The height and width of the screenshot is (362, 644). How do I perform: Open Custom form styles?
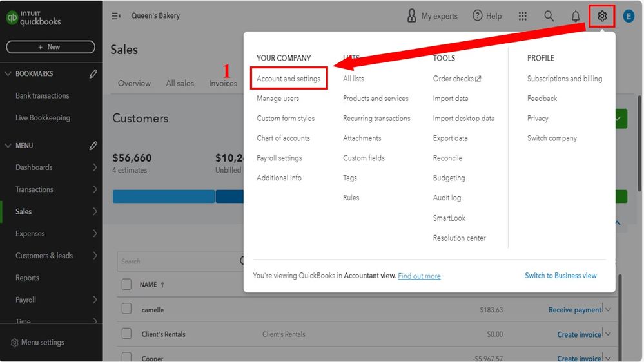(x=286, y=119)
